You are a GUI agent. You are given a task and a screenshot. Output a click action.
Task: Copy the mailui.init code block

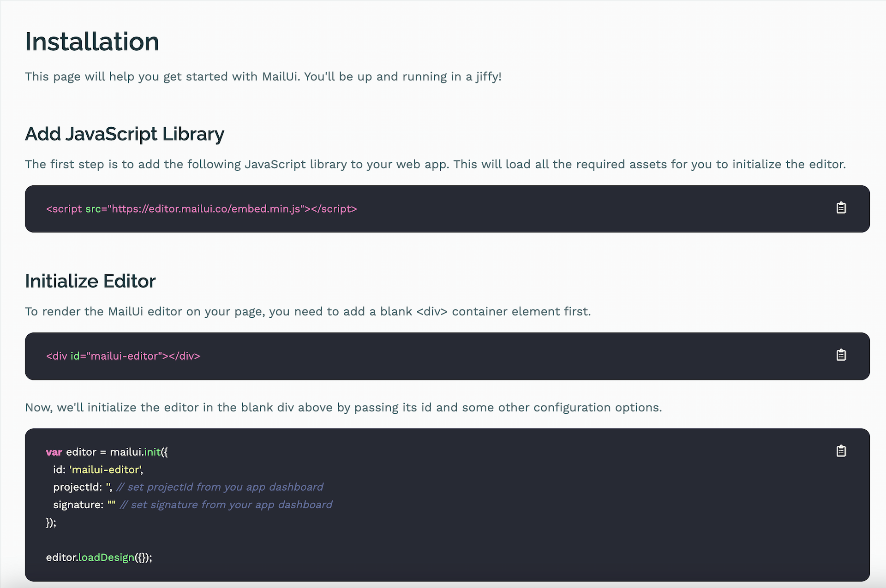pos(841,451)
